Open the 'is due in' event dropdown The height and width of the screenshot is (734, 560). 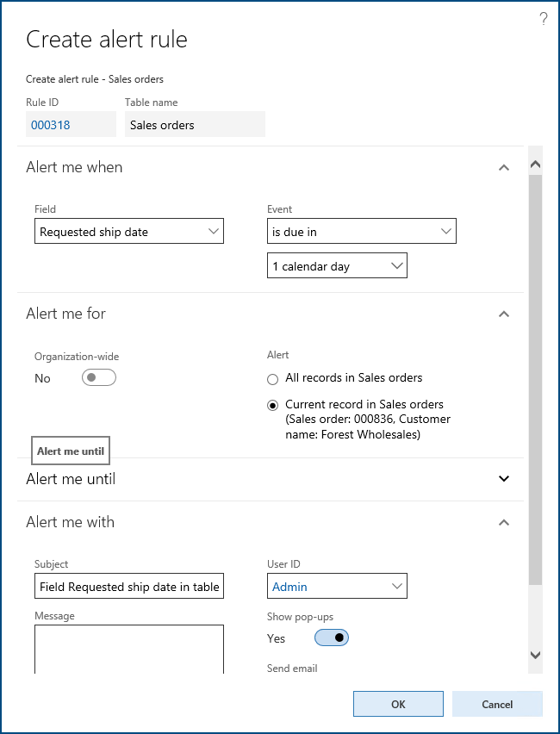point(362,231)
